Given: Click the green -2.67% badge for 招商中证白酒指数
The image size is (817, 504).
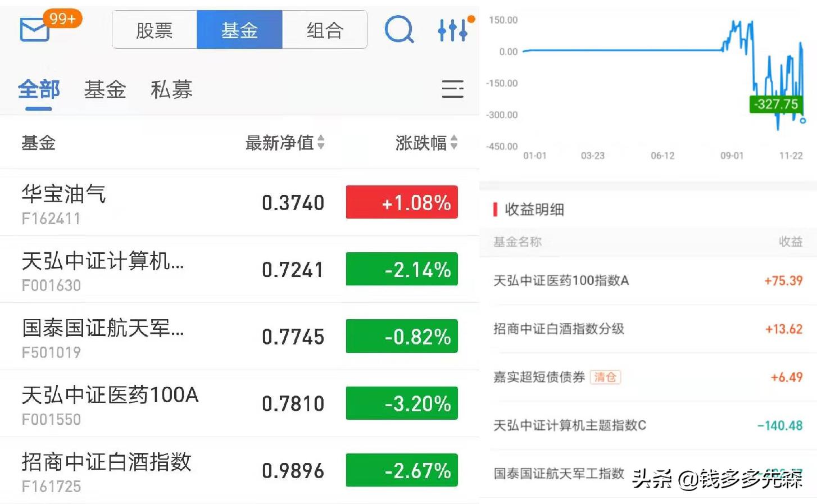Looking at the screenshot, I should (401, 470).
